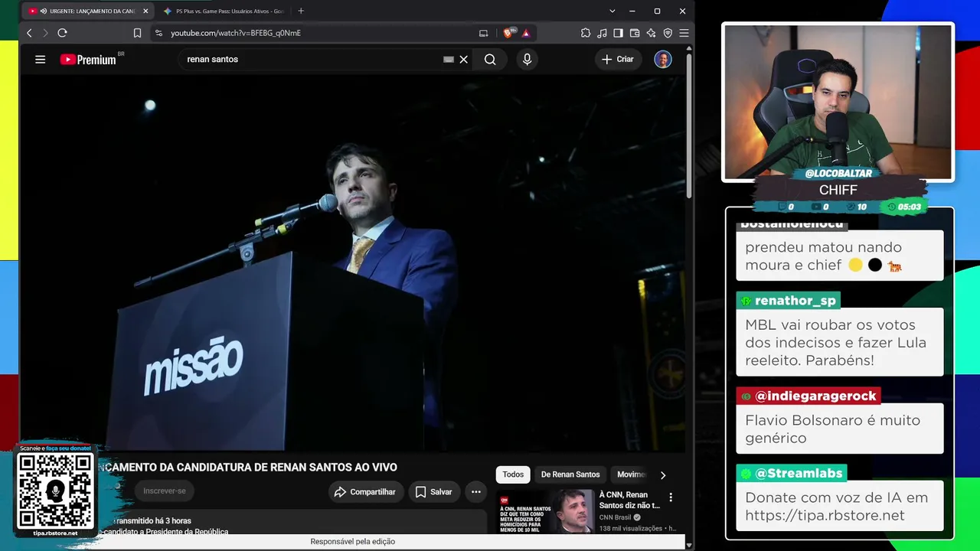Click the @LOCOBALTAR streamer name label

point(838,174)
